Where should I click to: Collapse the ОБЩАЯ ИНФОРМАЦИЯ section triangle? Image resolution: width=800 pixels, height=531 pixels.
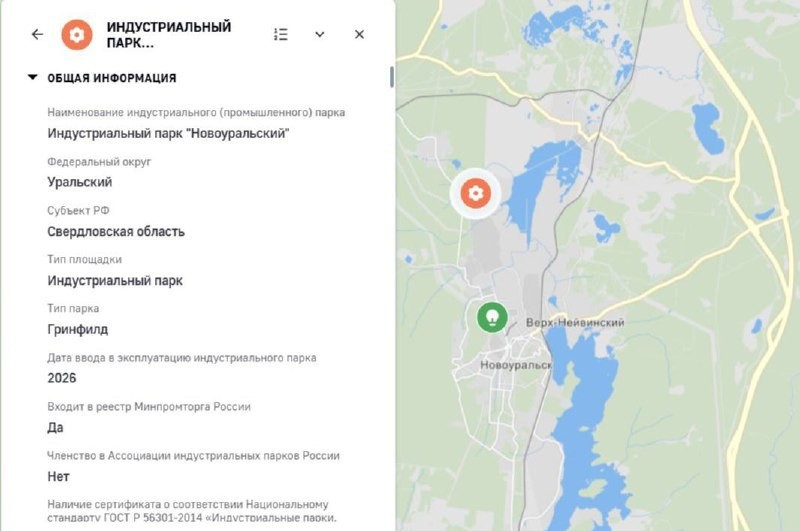tap(33, 78)
